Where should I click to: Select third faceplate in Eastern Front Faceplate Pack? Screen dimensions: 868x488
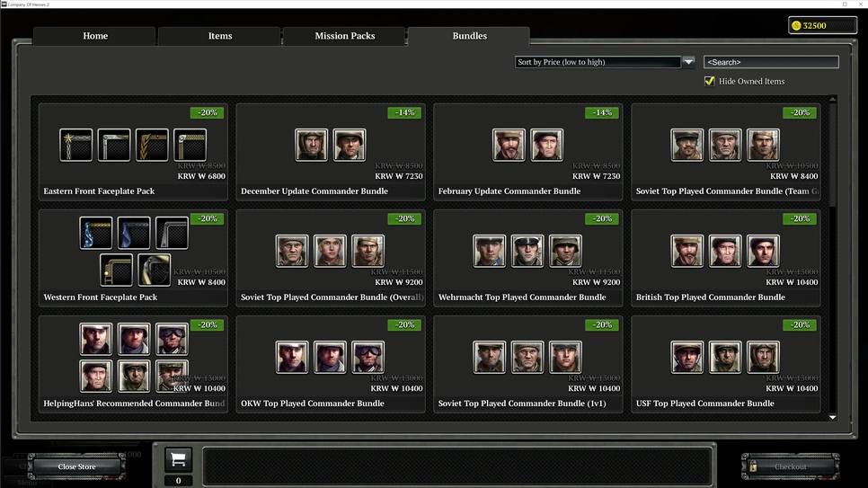click(x=152, y=145)
